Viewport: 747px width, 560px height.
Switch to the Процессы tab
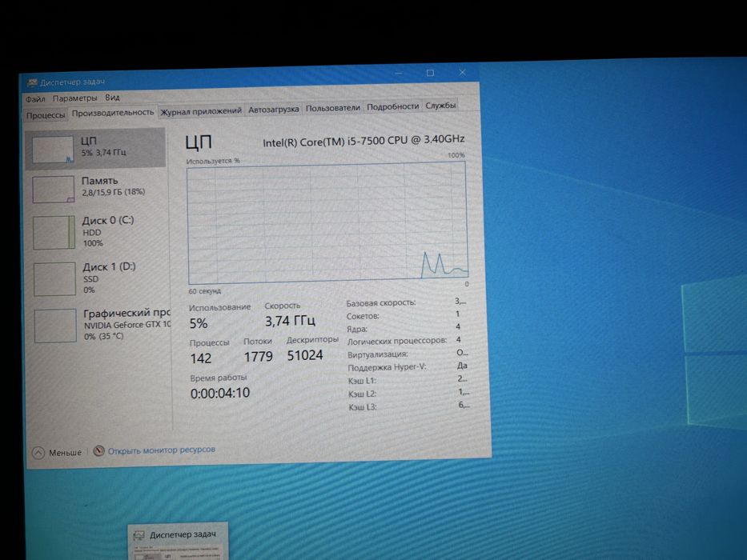click(46, 115)
